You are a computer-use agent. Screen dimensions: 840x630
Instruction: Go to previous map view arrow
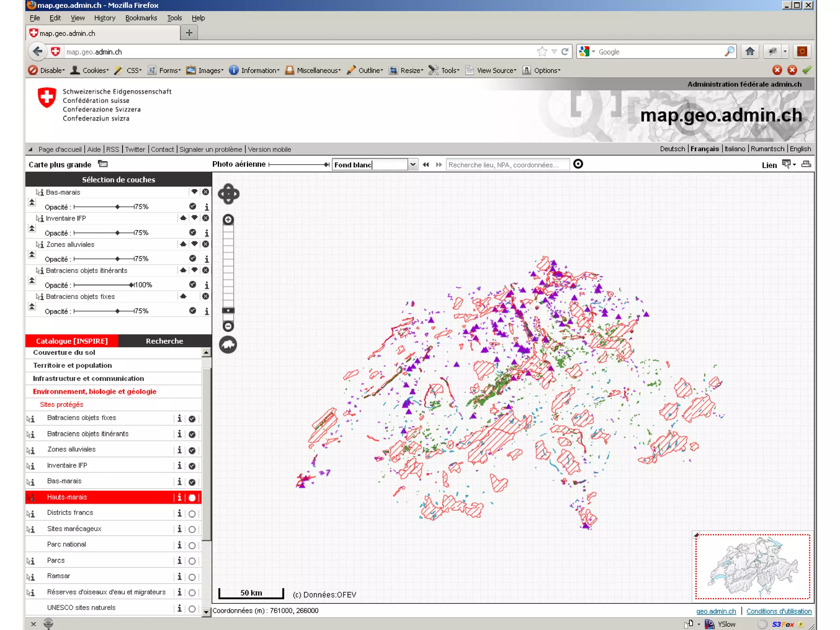click(x=426, y=165)
